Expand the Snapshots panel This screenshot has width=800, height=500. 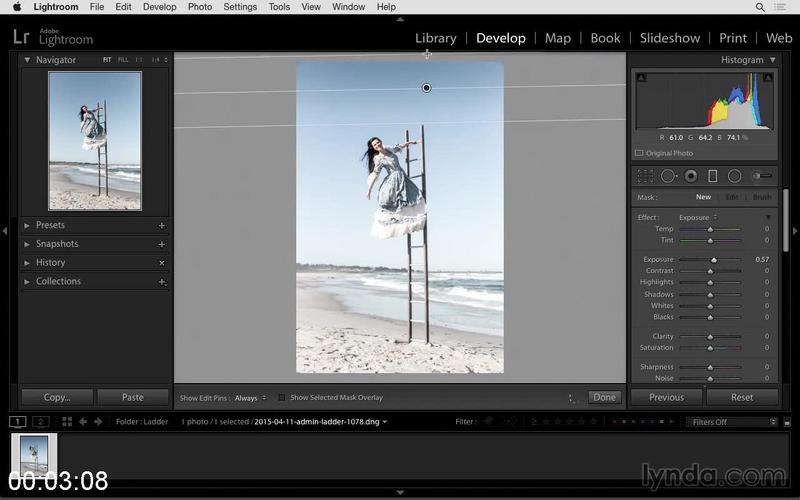(27, 244)
